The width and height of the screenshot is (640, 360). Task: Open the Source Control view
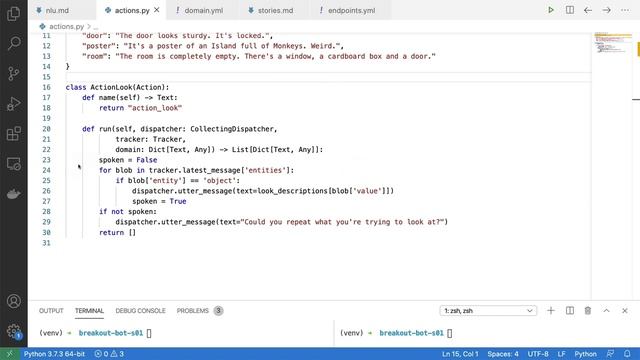tap(13, 73)
